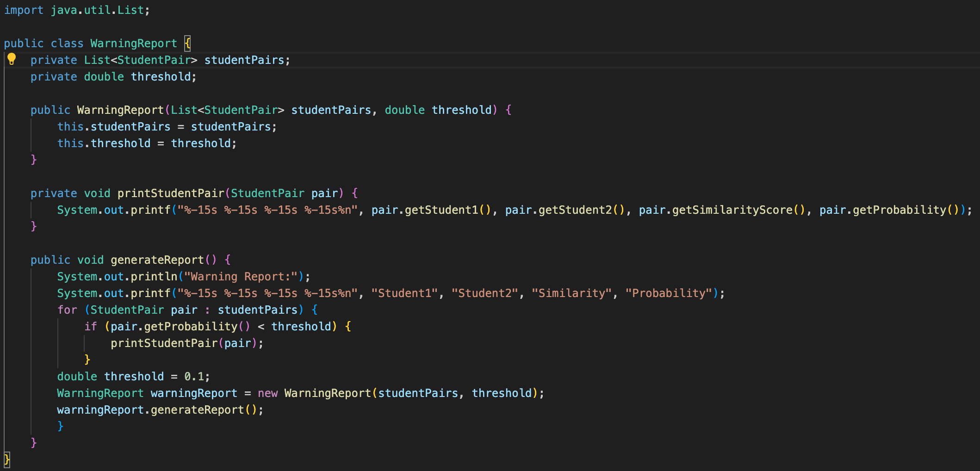Click the warningReport.generateReport() call

(x=160, y=409)
